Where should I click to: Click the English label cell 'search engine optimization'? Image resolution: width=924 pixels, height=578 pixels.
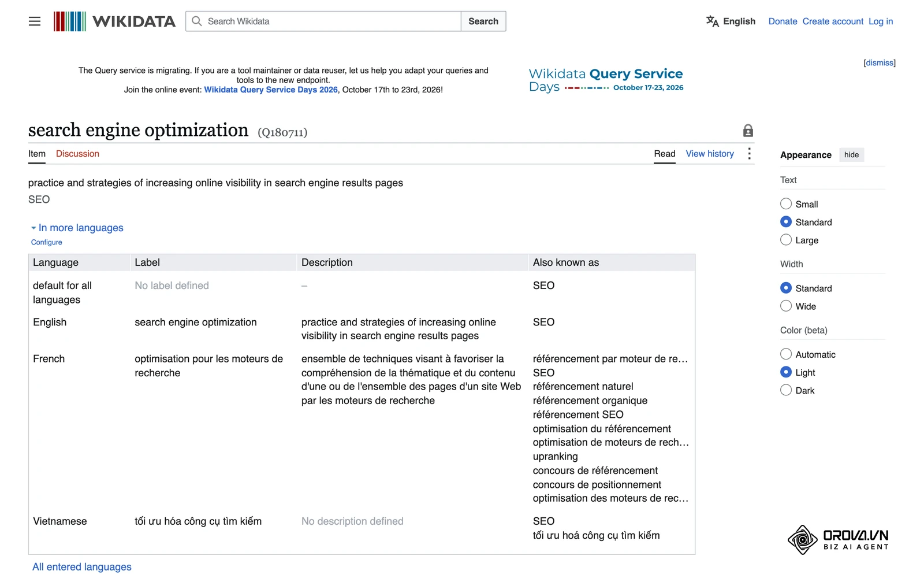coord(196,323)
